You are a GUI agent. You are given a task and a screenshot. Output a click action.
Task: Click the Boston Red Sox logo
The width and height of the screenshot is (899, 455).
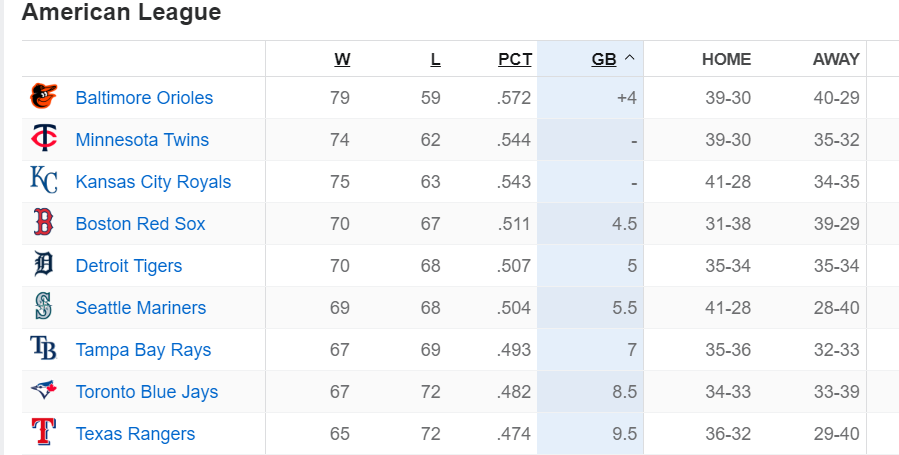click(x=44, y=223)
